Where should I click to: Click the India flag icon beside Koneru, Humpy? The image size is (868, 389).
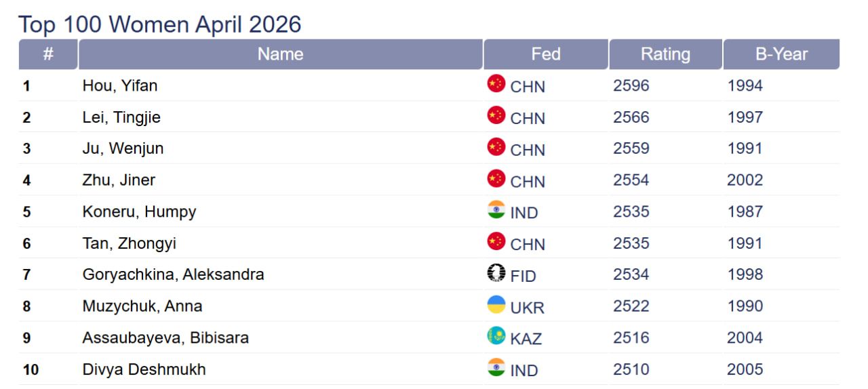point(496,210)
